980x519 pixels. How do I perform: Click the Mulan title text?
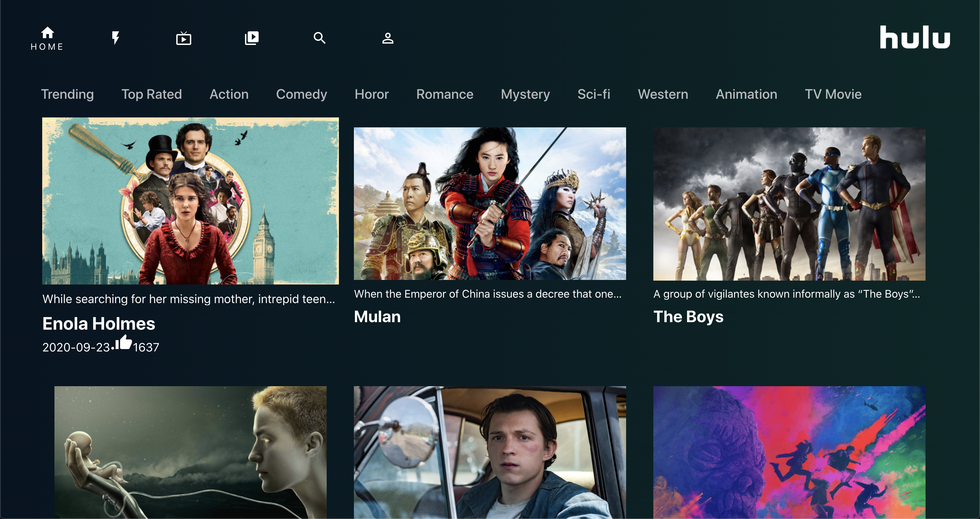[377, 317]
